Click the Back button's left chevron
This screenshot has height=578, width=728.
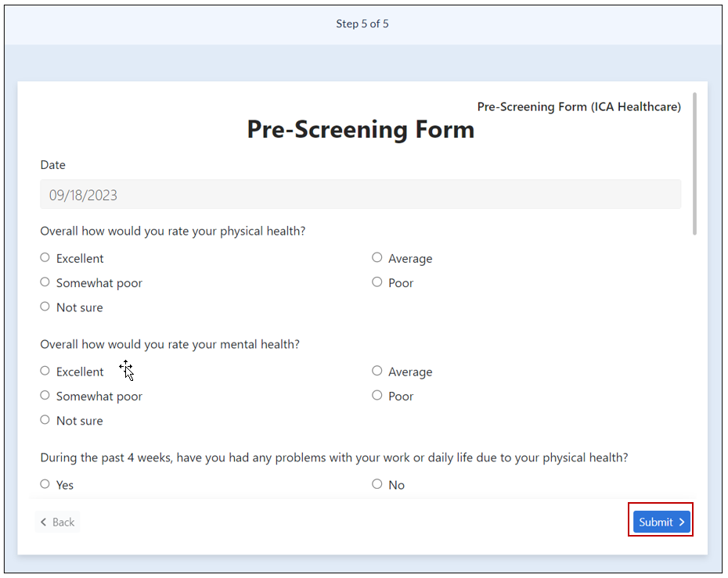pyautogui.click(x=44, y=522)
